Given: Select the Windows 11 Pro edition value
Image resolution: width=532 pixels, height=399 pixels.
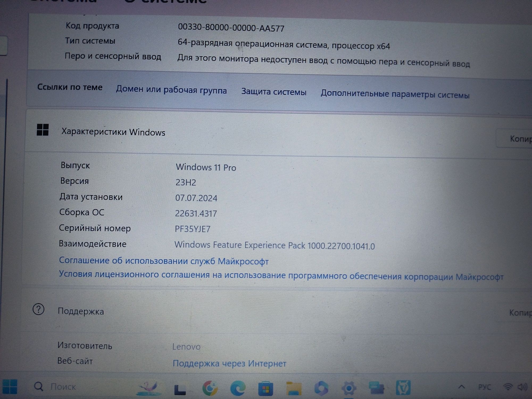Looking at the screenshot, I should pyautogui.click(x=206, y=167).
